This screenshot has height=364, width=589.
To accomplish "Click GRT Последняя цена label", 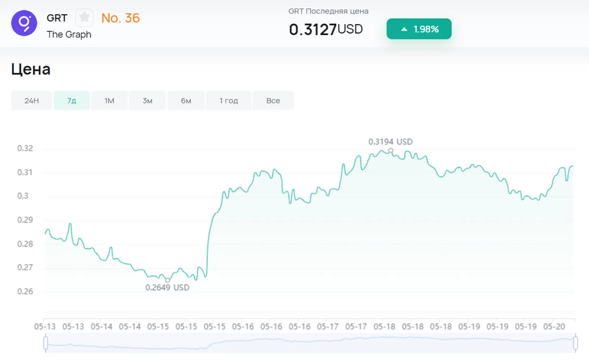I will pos(328,11).
